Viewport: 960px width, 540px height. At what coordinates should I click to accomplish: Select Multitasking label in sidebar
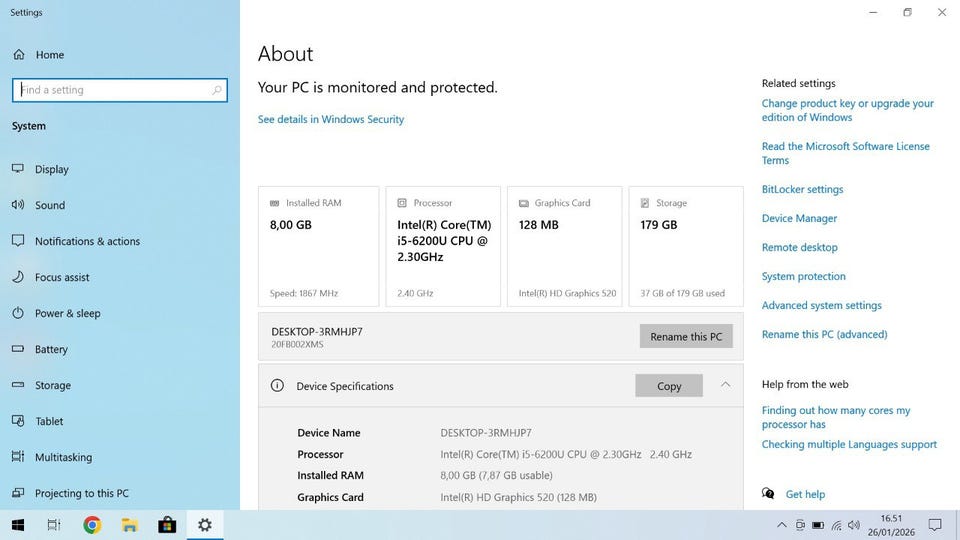pos(63,457)
